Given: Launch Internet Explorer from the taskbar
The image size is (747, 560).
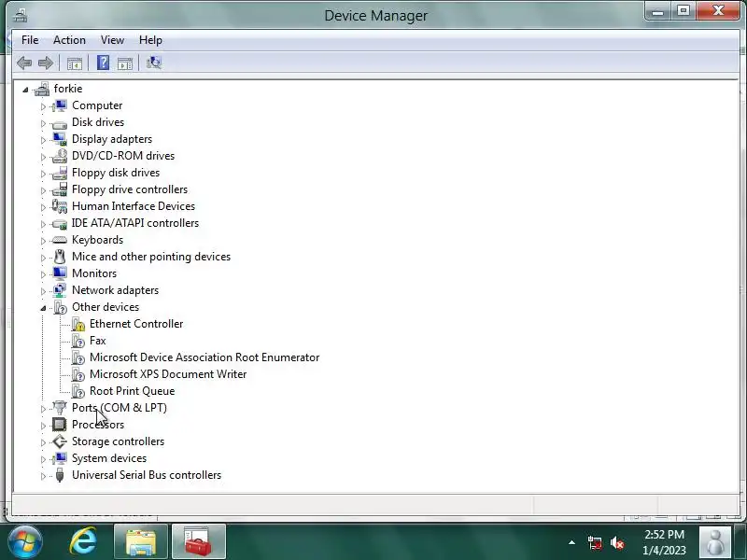Looking at the screenshot, I should (84, 541).
